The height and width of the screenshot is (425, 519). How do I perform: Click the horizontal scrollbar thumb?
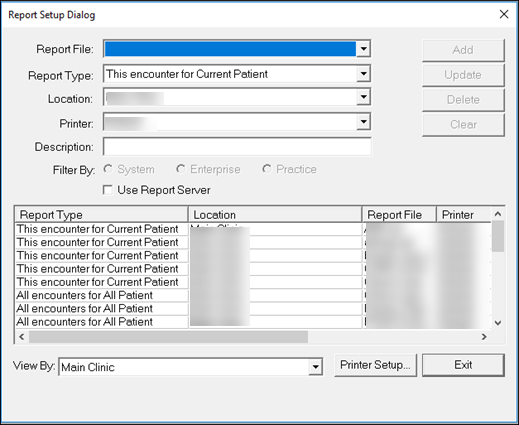click(168, 337)
